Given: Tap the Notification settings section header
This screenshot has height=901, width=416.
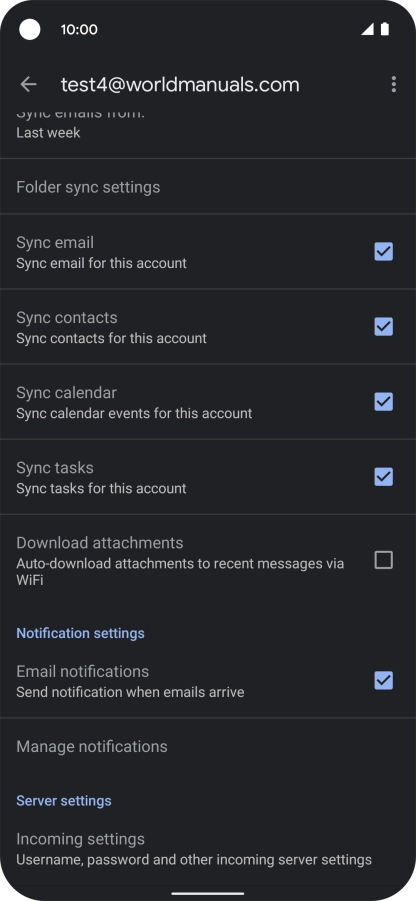Looking at the screenshot, I should click(x=80, y=633).
